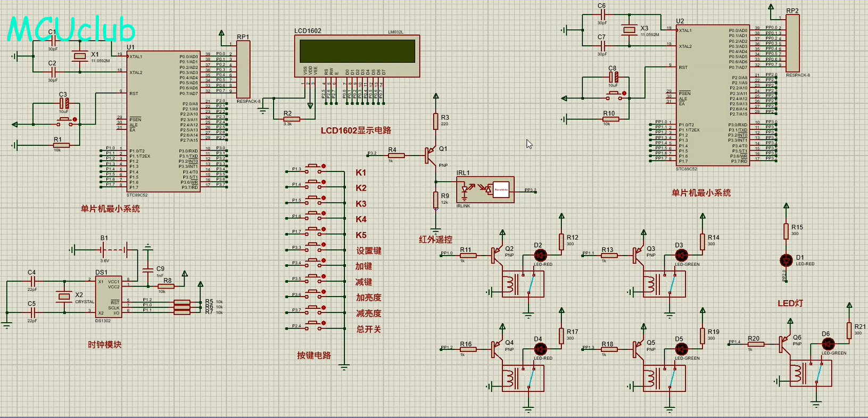
Task: Select the D1 red LED
Action: coord(786,260)
